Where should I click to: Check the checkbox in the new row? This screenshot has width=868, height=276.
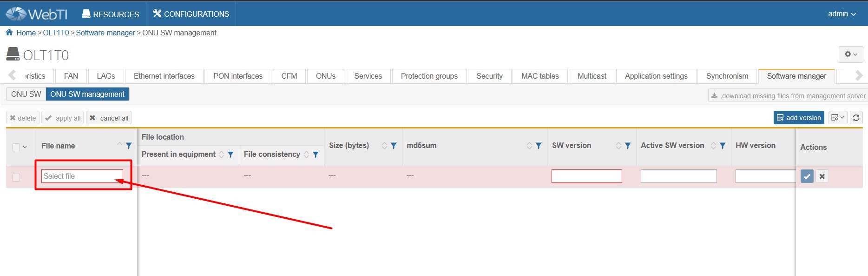pyautogui.click(x=16, y=177)
